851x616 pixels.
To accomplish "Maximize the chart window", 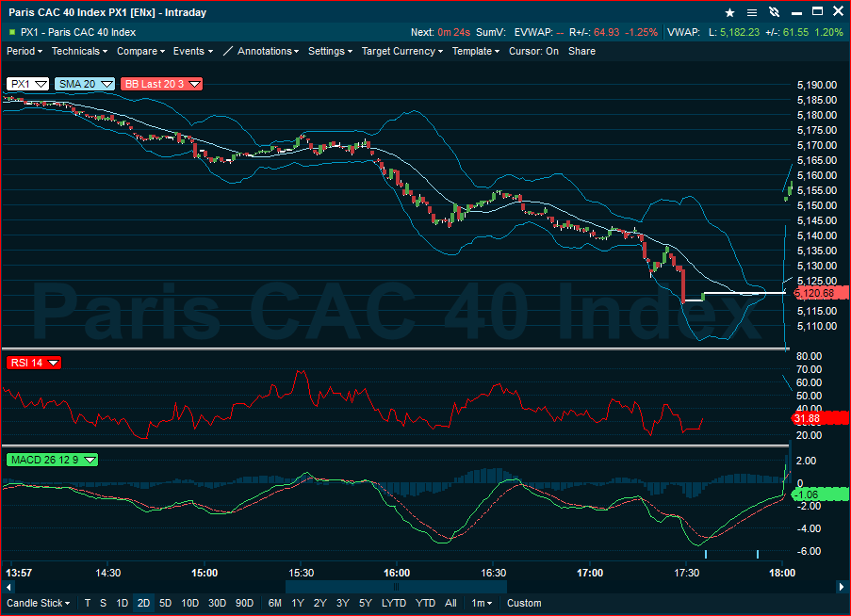I will [x=817, y=11].
